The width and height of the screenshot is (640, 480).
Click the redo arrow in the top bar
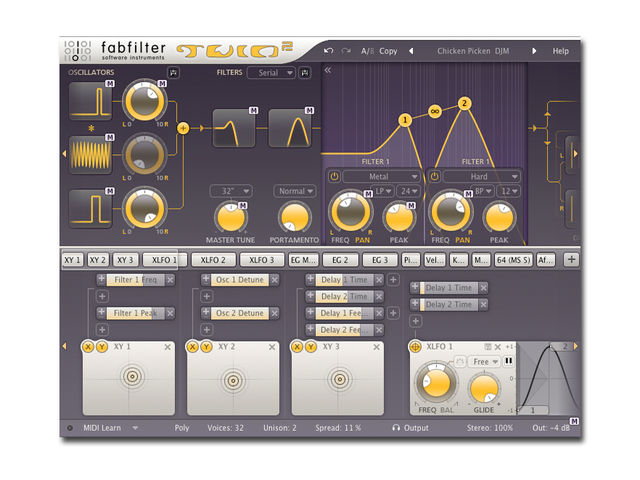coord(346,51)
